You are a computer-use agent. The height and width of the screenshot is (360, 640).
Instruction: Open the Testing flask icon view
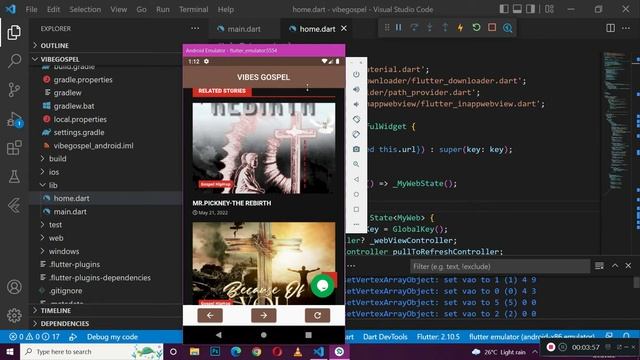[x=14, y=176]
